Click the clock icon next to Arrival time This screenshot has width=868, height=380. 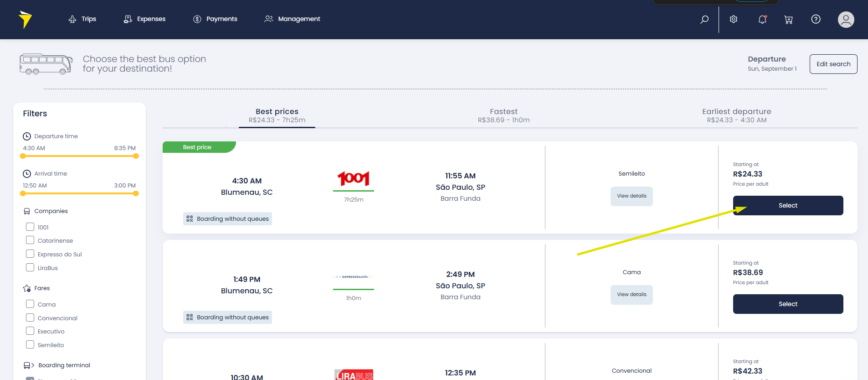27,174
